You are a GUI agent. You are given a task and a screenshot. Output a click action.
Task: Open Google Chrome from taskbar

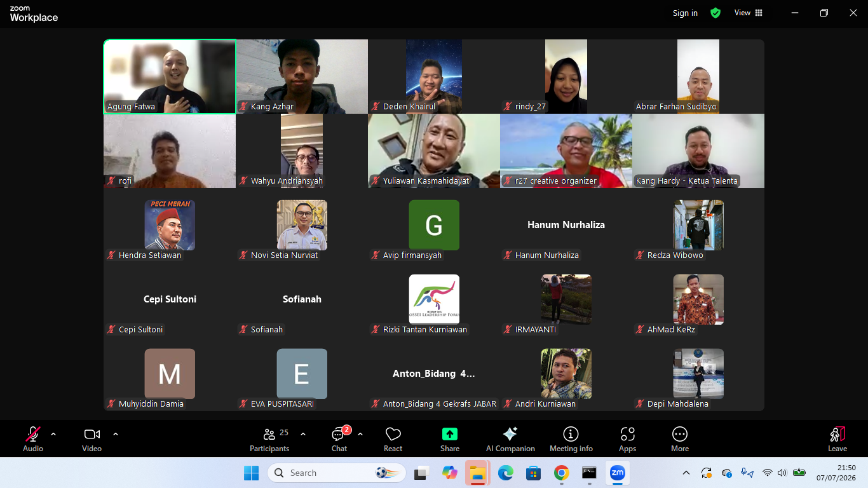561,473
